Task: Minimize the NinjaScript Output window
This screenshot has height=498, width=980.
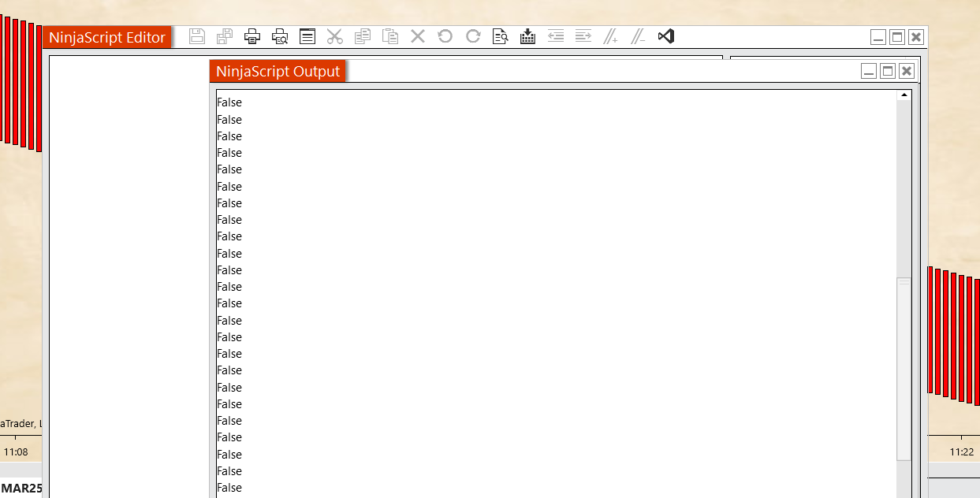Action: 869,72
